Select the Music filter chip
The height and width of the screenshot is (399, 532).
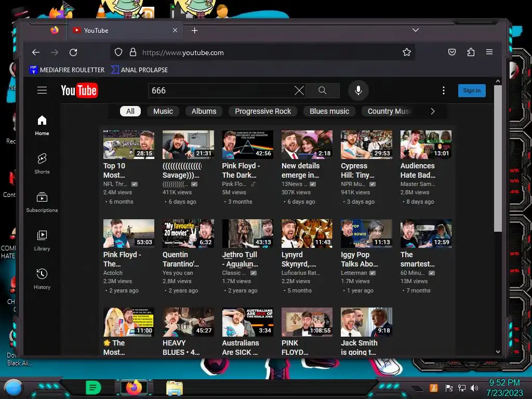pos(163,111)
